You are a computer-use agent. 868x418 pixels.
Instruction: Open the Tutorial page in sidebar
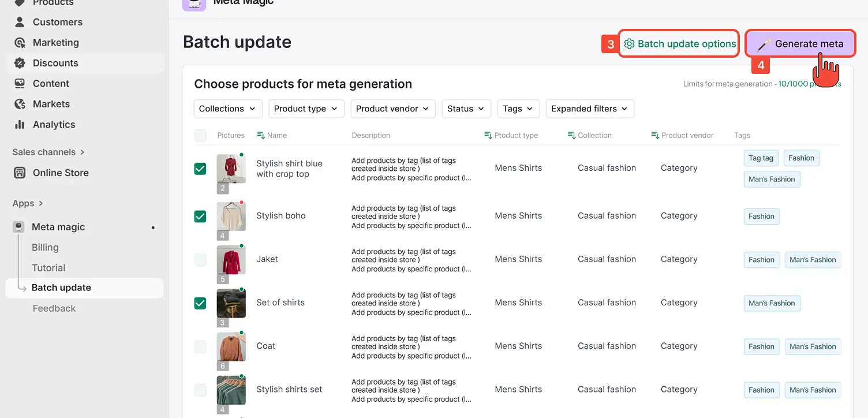tap(48, 268)
